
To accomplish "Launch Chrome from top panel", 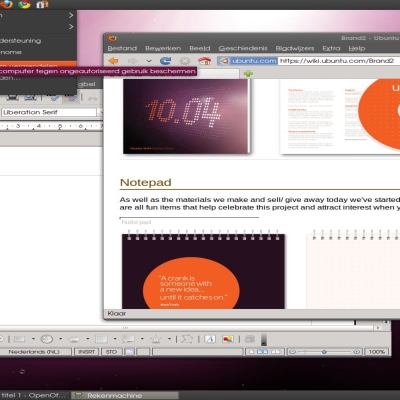I will [24, 4].
